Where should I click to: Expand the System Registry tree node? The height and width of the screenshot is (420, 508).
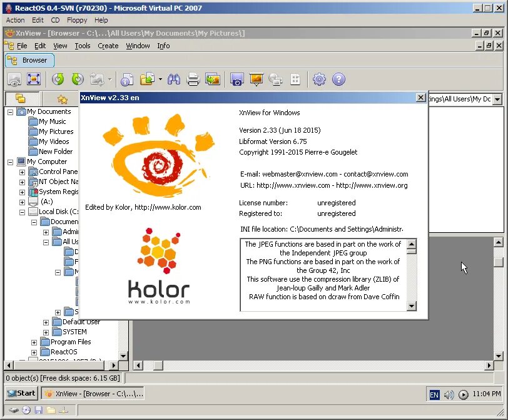(22, 192)
